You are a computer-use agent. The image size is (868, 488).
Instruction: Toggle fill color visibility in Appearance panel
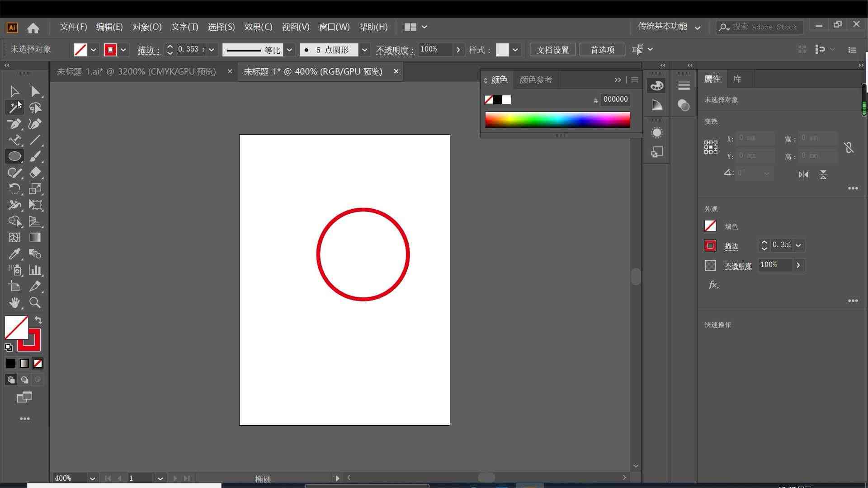(x=710, y=226)
